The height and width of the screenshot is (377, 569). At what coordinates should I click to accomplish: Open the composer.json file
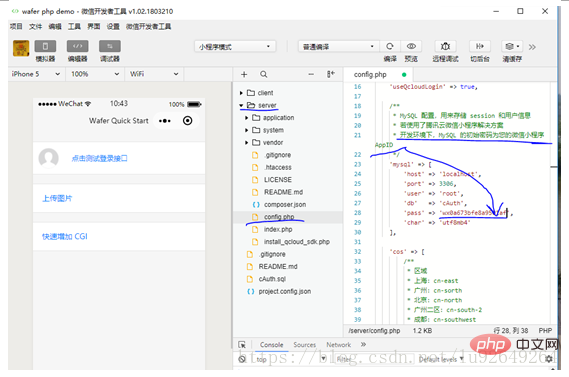284,204
